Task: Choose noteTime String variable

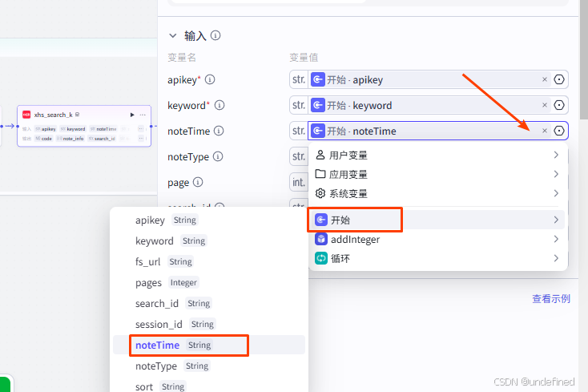Action: point(209,346)
